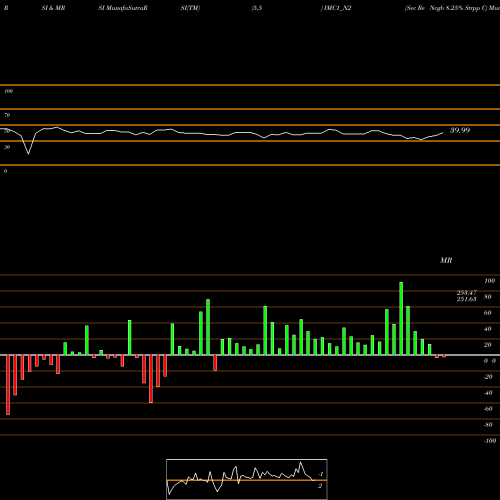Click the MR axis label -20
This screenshot has height=500, width=500.
488,377
